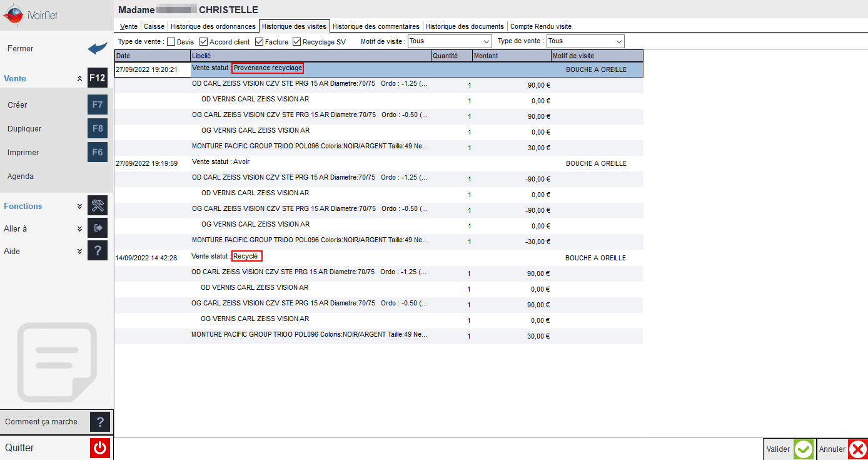Click the F6 icon beside Imprimer
Image resolution: width=868 pixels, height=460 pixels.
tap(98, 153)
